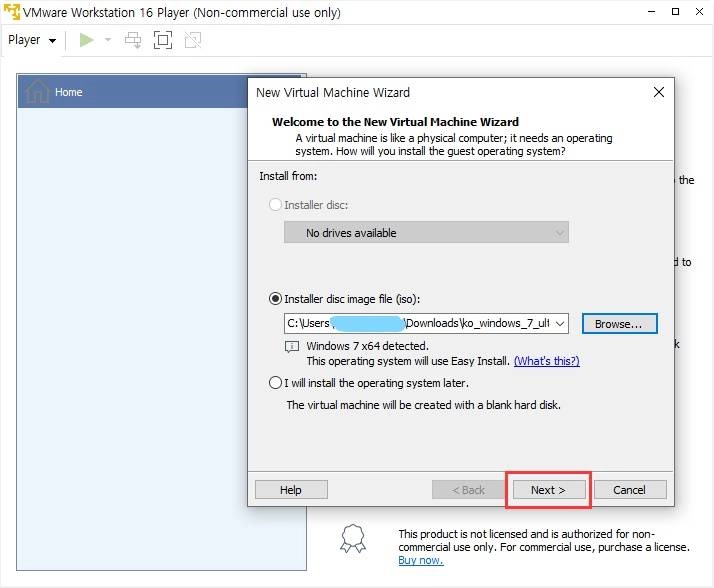The height and width of the screenshot is (588, 714).
Task: Expand the ISO path dropdown arrow
Action: 560,323
